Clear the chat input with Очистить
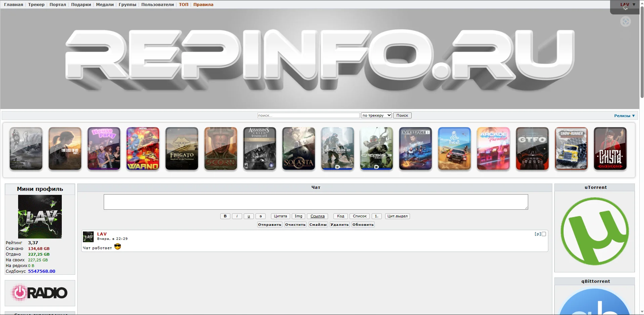The width and height of the screenshot is (644, 315). tap(295, 224)
